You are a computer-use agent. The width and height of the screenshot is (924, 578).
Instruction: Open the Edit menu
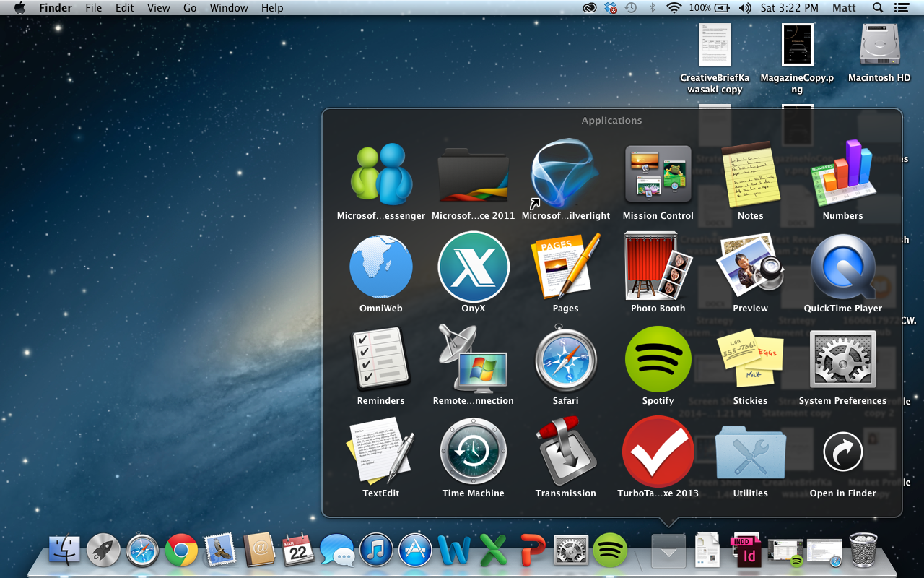click(125, 8)
